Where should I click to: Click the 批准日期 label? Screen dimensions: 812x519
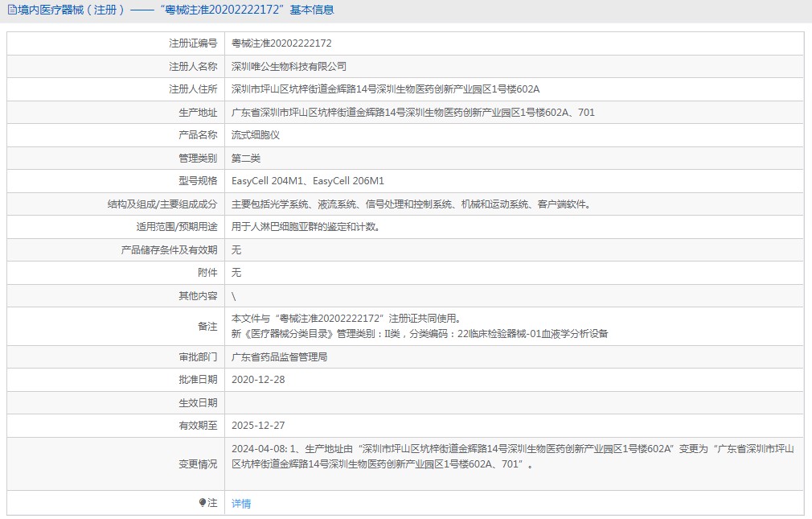click(198, 380)
